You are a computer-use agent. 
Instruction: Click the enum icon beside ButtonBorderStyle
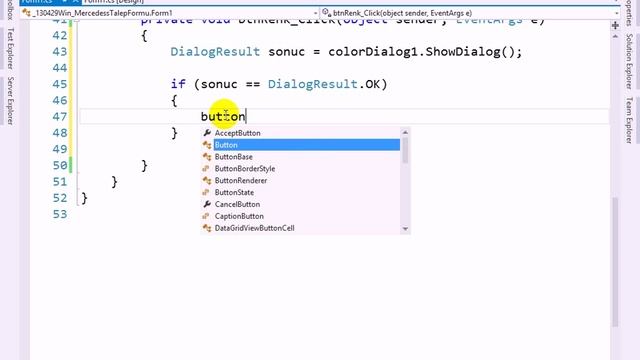pyautogui.click(x=207, y=169)
